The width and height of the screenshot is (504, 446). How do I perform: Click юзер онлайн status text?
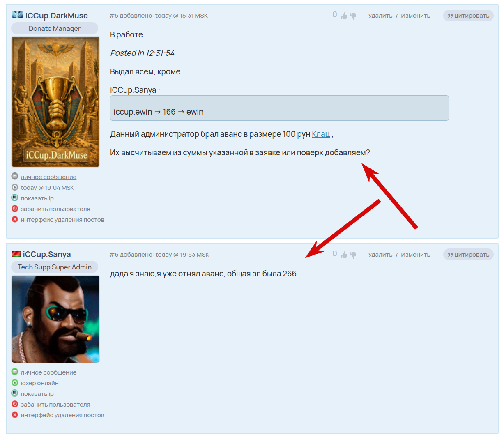coord(40,383)
